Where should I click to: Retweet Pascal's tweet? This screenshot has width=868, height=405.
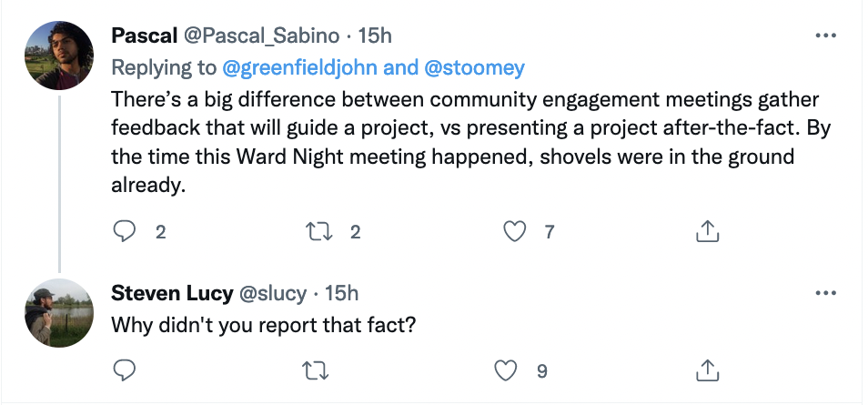coord(319,232)
